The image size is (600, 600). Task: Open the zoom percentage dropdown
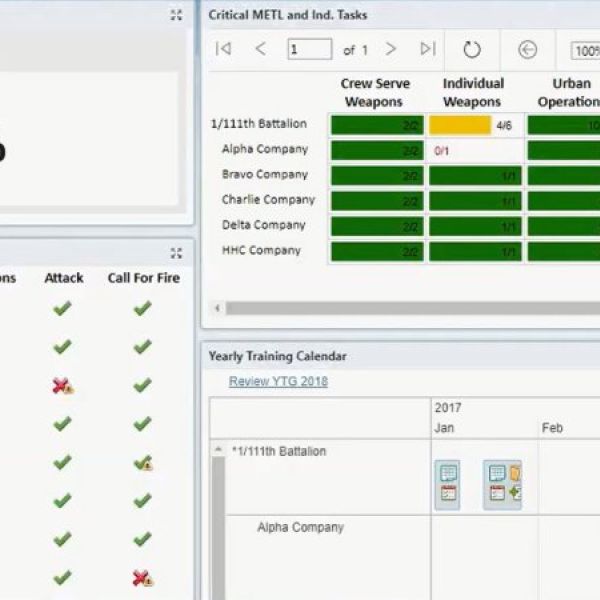tap(586, 50)
